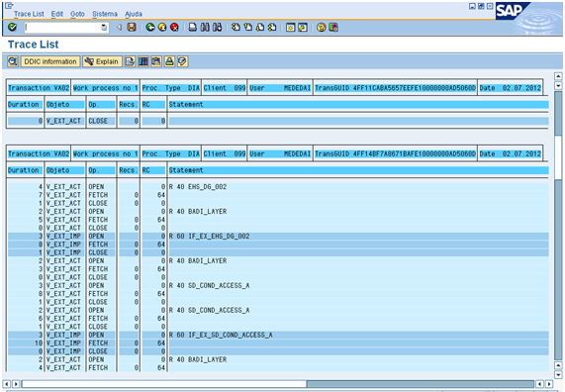Open the Ajuda menu
This screenshot has width=565, height=392.
point(134,14)
